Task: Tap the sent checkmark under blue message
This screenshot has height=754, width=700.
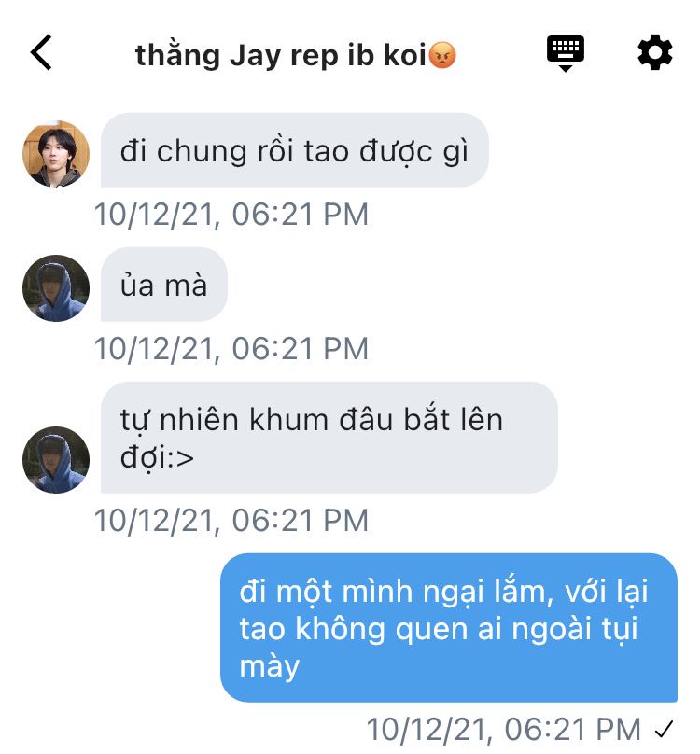Action: click(x=664, y=730)
